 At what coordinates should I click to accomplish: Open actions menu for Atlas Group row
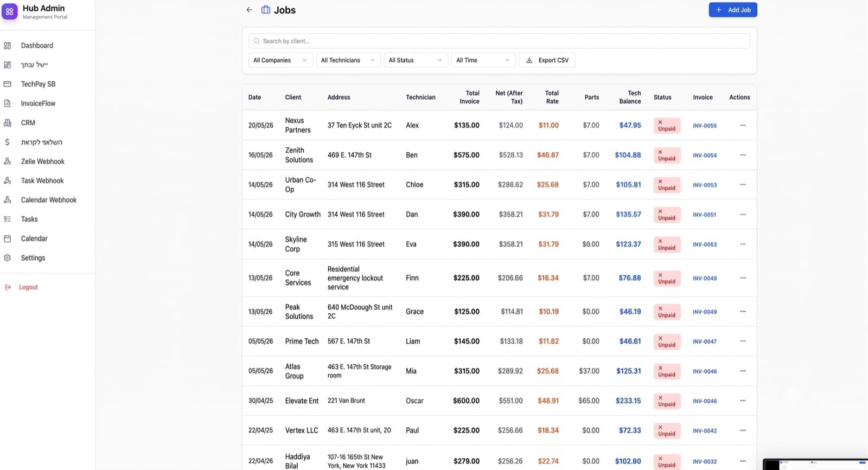pyautogui.click(x=743, y=371)
